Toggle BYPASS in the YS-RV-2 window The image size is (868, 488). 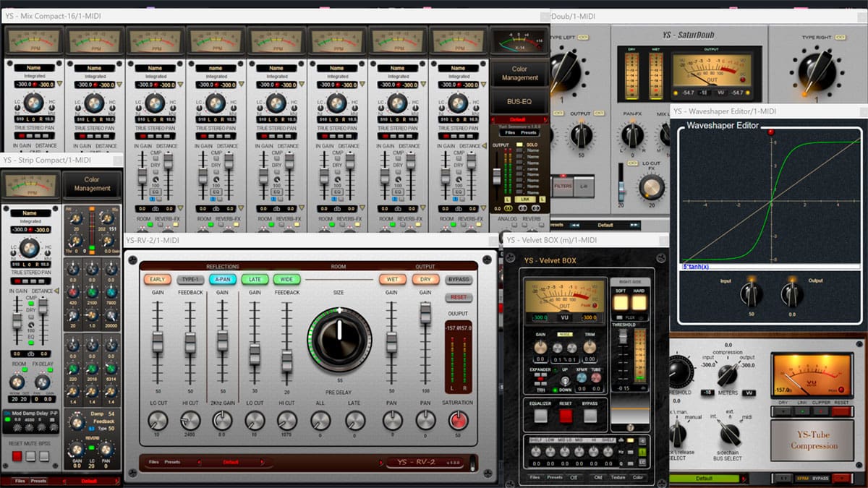coord(458,279)
